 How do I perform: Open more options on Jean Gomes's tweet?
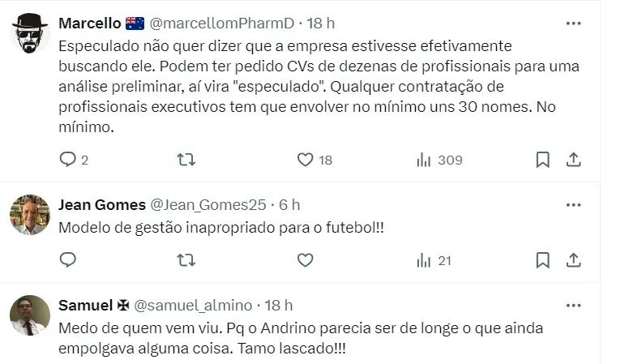(573, 204)
